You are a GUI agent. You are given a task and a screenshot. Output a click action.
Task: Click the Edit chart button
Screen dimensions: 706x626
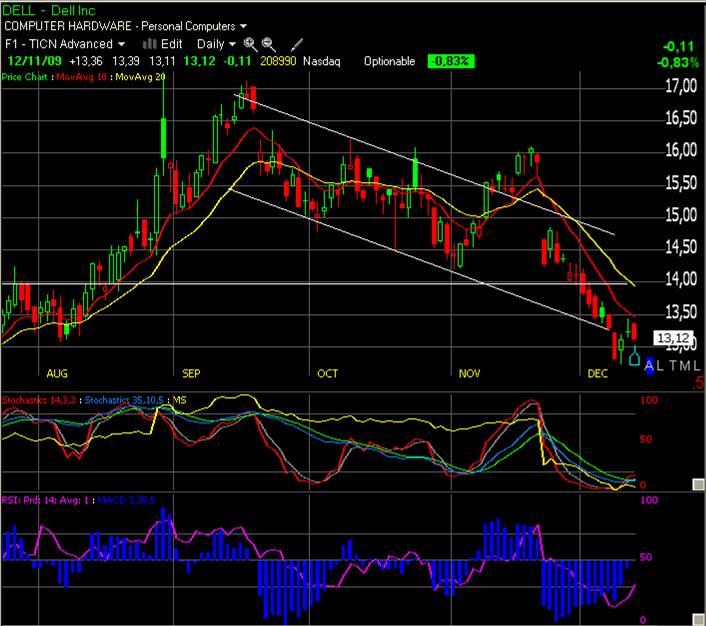coord(172,44)
